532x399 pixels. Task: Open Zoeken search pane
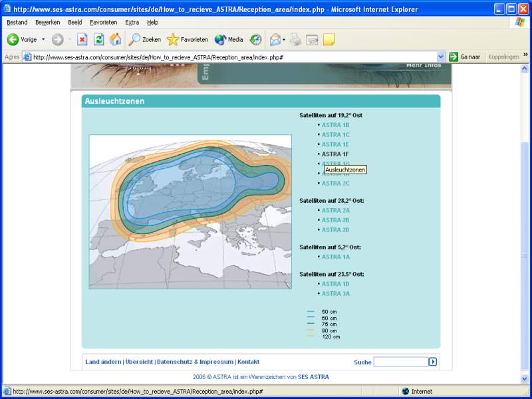coord(145,40)
